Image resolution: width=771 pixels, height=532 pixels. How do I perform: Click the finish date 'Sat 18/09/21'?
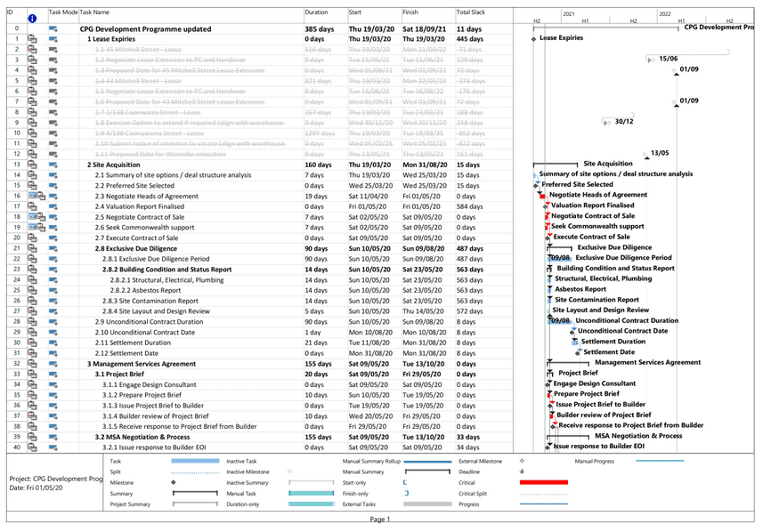(x=425, y=29)
